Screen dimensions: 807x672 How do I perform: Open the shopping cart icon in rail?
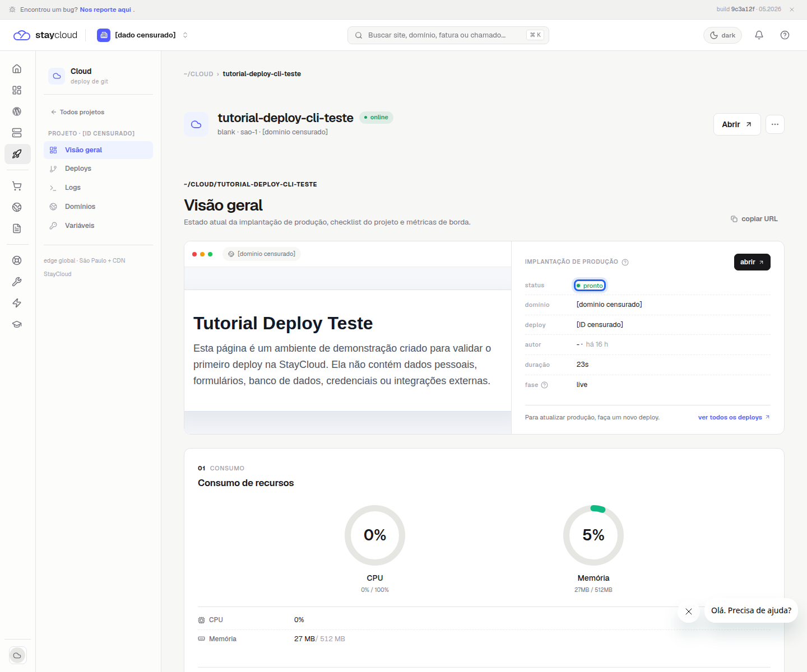(17, 186)
